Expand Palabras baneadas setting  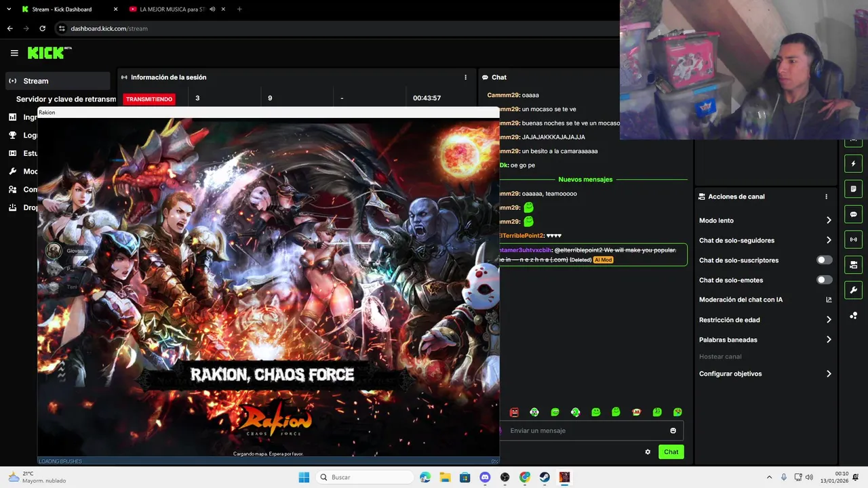click(765, 340)
